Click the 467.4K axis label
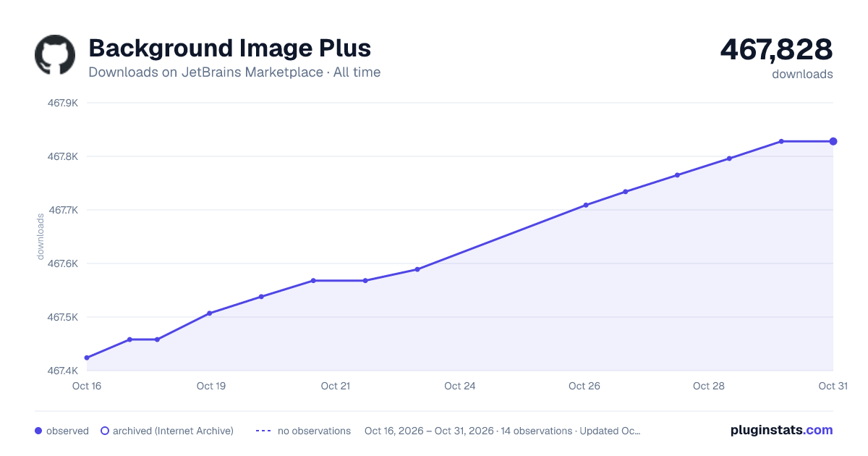 tap(63, 371)
